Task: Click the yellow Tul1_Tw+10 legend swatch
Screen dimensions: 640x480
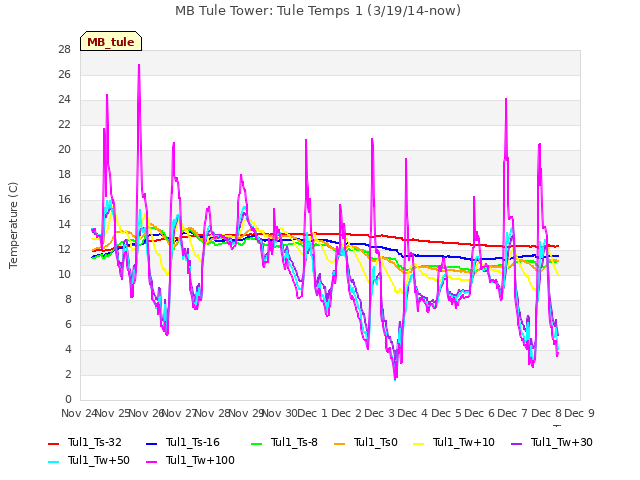Action: [x=419, y=443]
